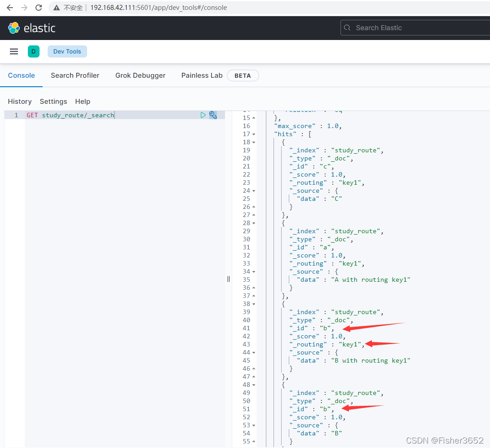Image resolution: width=490 pixels, height=448 pixels.
Task: Go back in browser history
Action: (10, 8)
